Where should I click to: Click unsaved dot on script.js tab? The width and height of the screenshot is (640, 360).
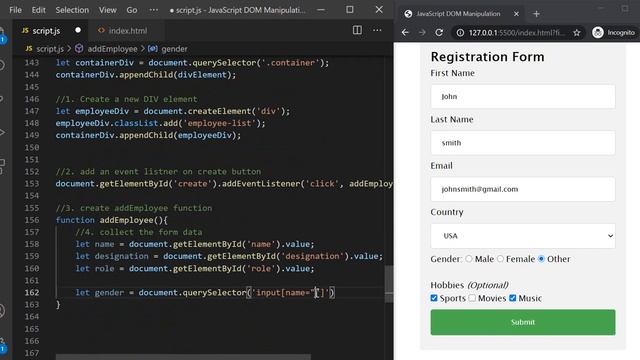(x=78, y=30)
